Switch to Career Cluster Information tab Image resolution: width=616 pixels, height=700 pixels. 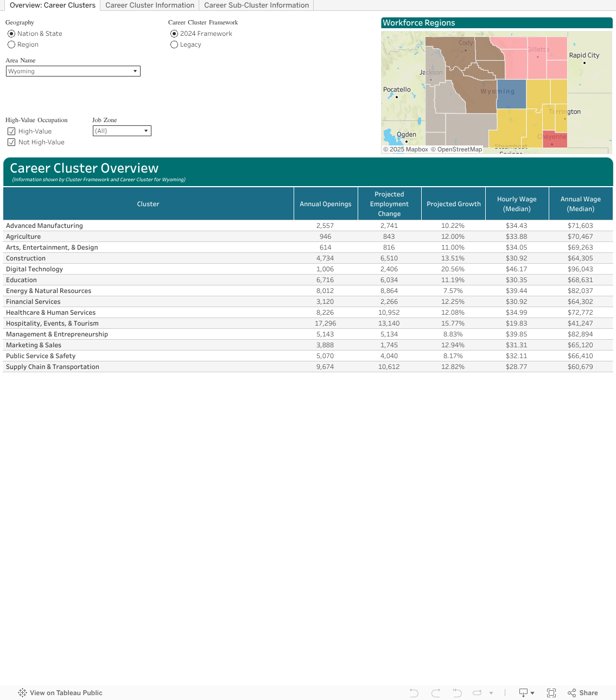[x=150, y=5]
